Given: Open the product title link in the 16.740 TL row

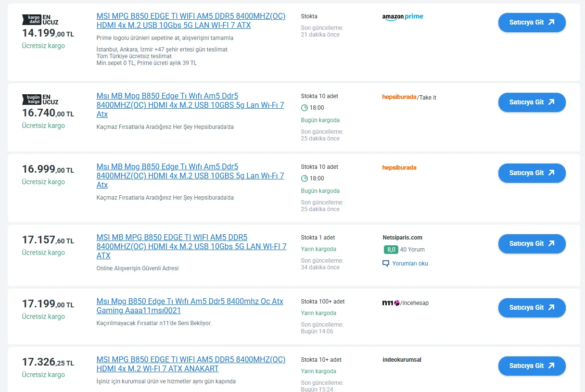Looking at the screenshot, I should click(191, 105).
